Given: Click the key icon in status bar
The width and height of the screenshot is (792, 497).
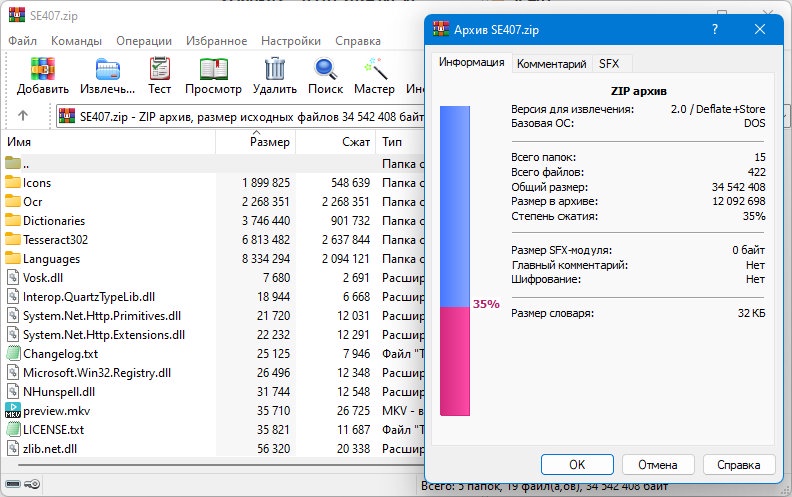Looking at the screenshot, I should pyautogui.click(x=32, y=484).
